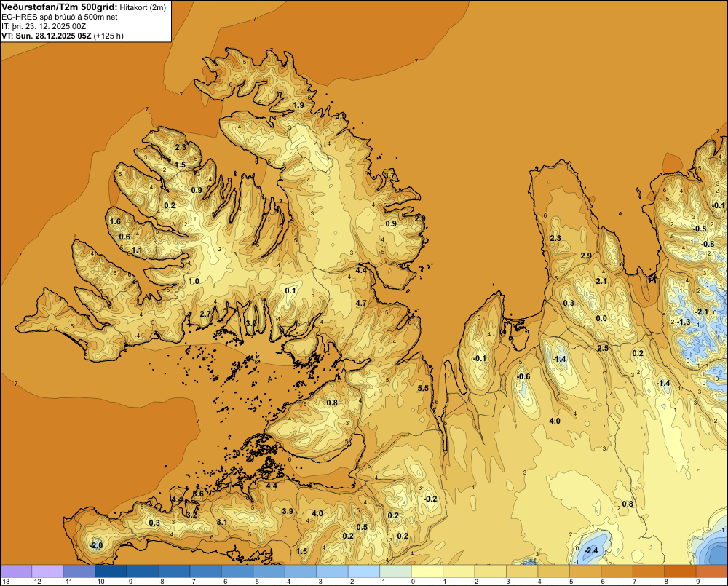Click the '1.6' temperature value

[x=115, y=221]
